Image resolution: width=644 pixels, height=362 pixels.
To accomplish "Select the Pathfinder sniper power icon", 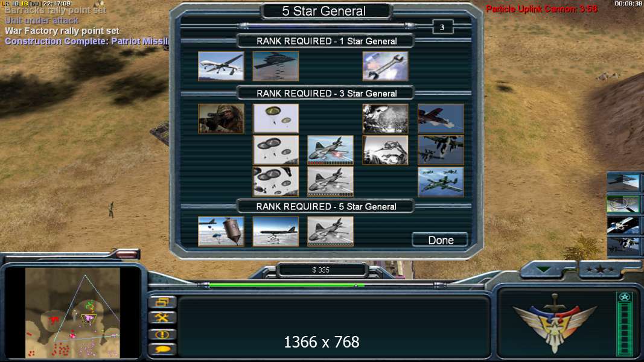I will click(x=221, y=118).
